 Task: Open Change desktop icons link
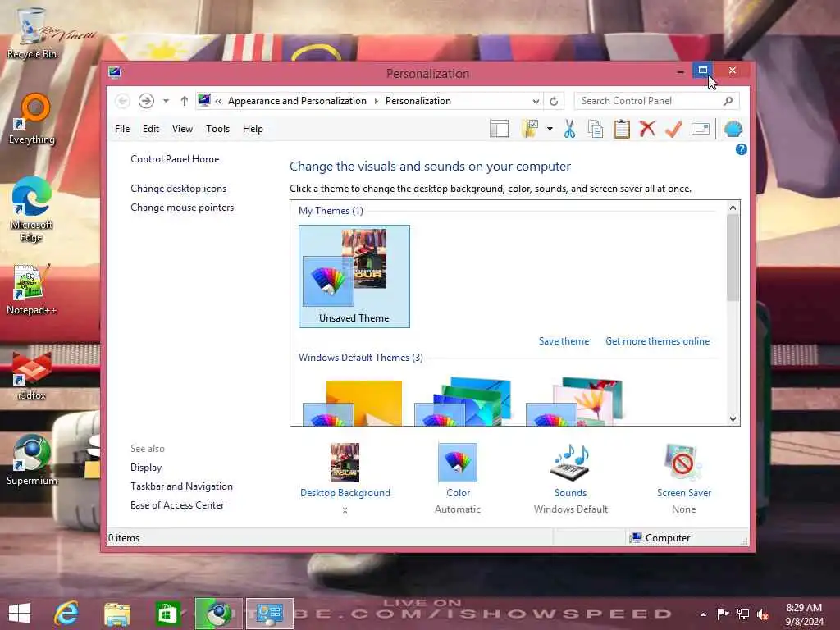(178, 189)
